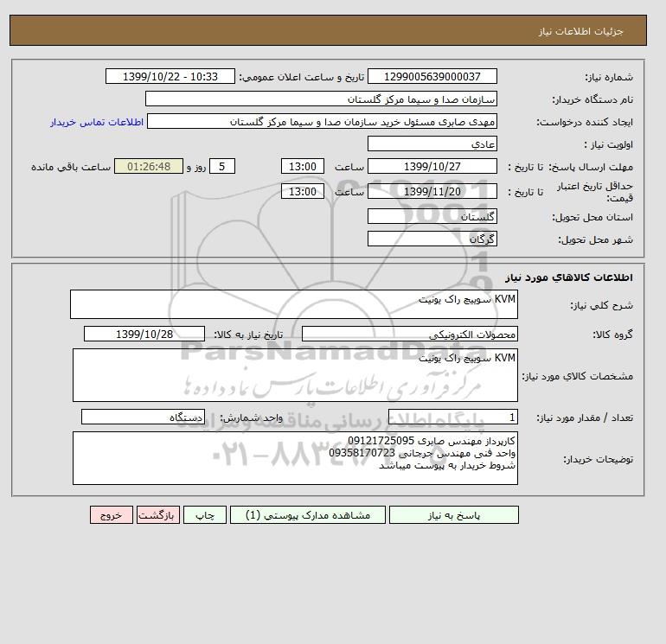Click the اولویت نیاز label
The height and width of the screenshot is (644, 666).
point(609,144)
